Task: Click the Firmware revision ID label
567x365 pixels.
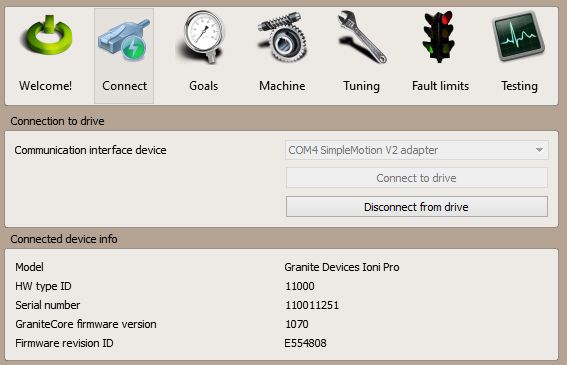Action: (64, 343)
